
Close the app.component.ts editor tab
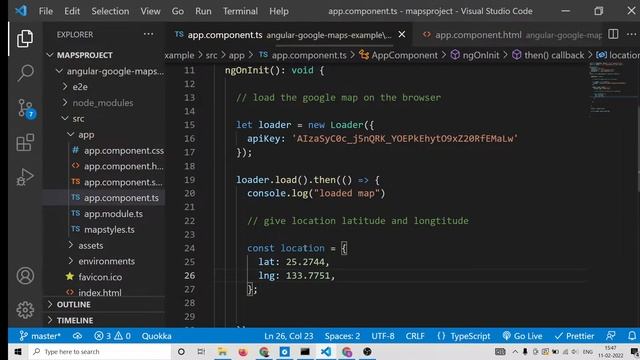402,34
